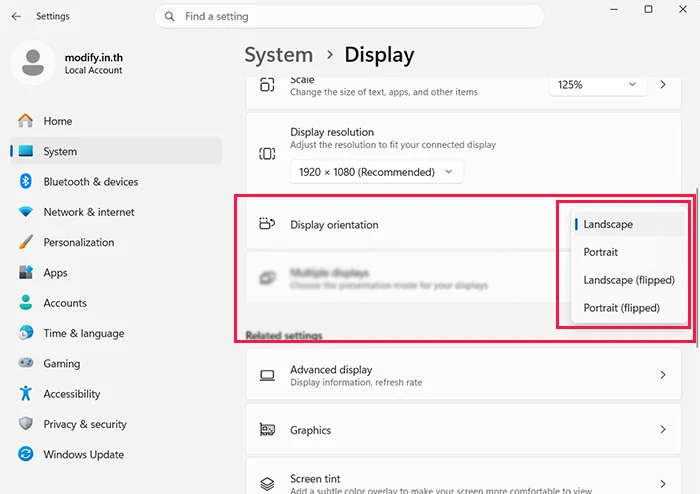Open Accessibility settings
This screenshot has height=494, width=700.
116,394
